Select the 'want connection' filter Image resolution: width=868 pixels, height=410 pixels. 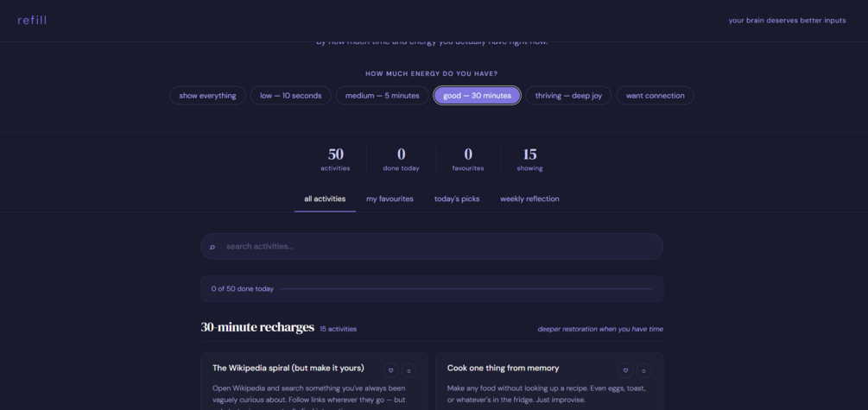(655, 96)
